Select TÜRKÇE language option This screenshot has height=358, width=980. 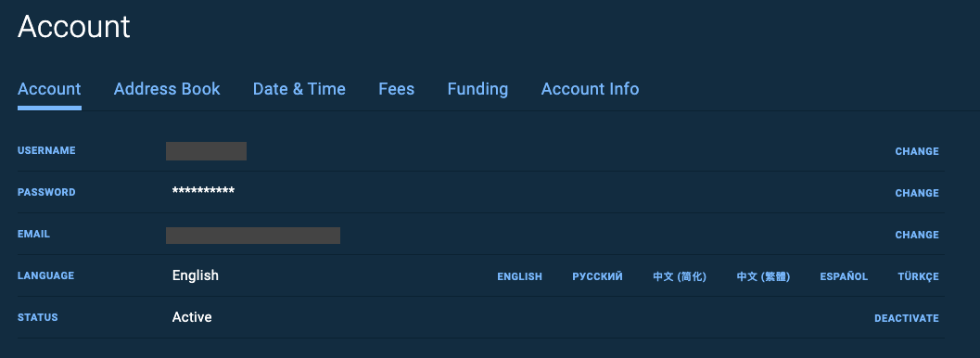pos(918,276)
